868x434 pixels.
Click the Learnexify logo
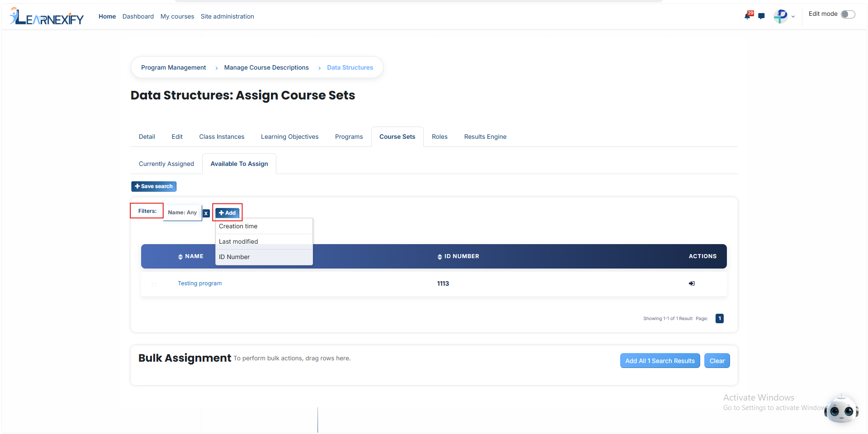pyautogui.click(x=47, y=16)
